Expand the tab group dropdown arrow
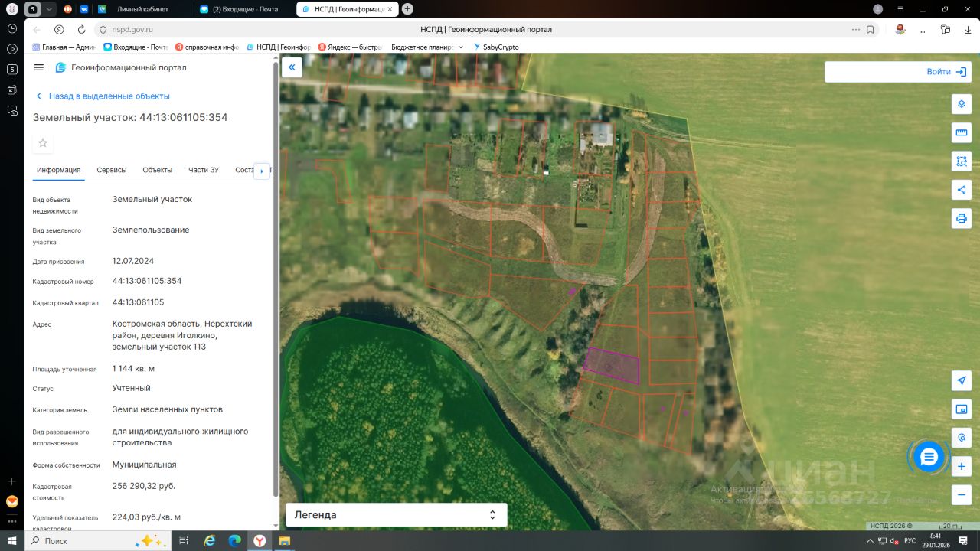 click(50, 9)
